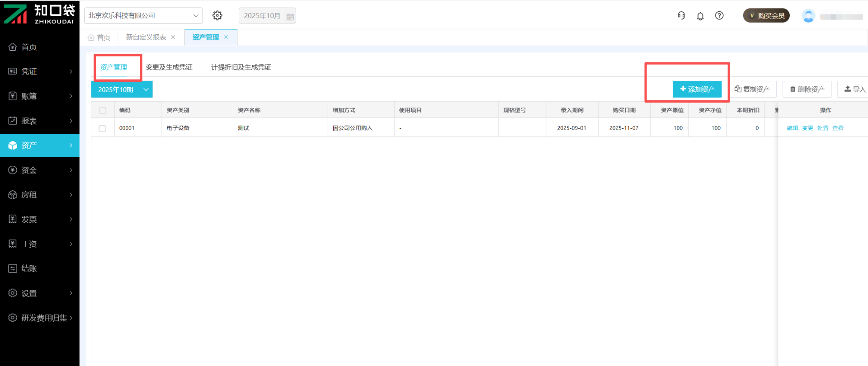
Task: Open the notification bell
Action: point(700,16)
